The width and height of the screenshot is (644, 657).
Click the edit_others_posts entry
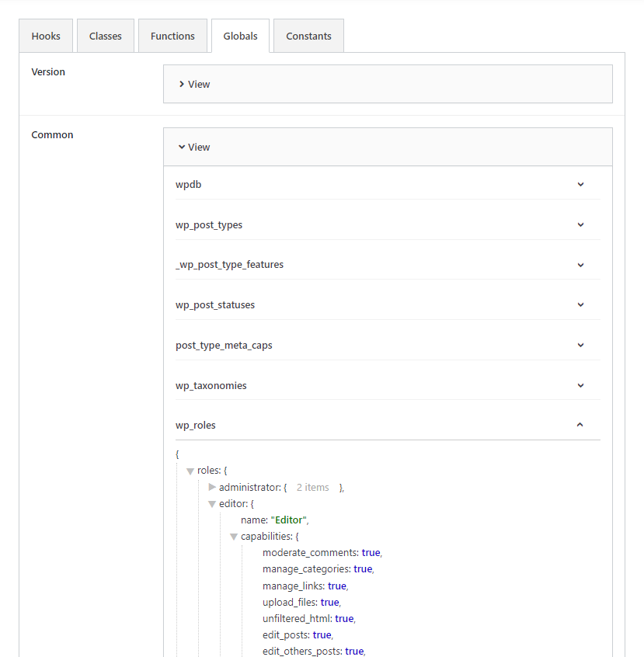[314, 651]
